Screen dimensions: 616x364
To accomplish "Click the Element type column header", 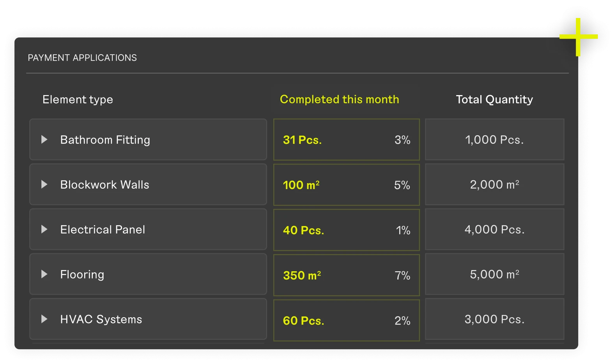I will [x=78, y=100].
